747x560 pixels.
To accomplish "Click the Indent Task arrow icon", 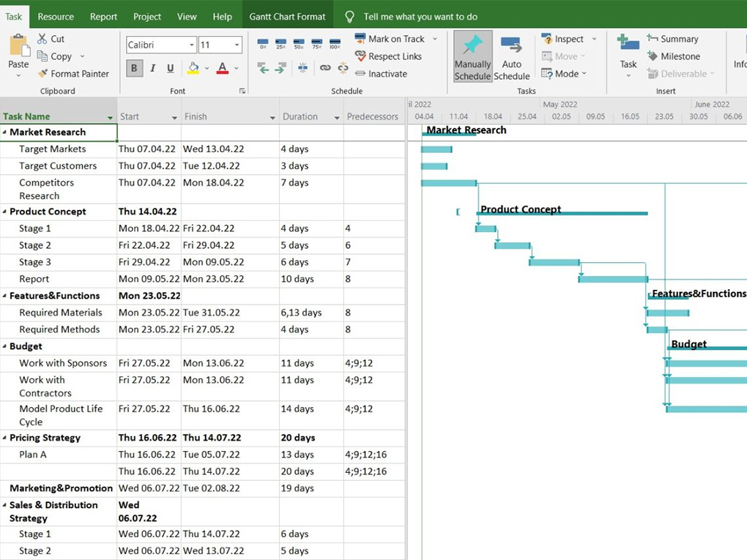I will coord(280,68).
